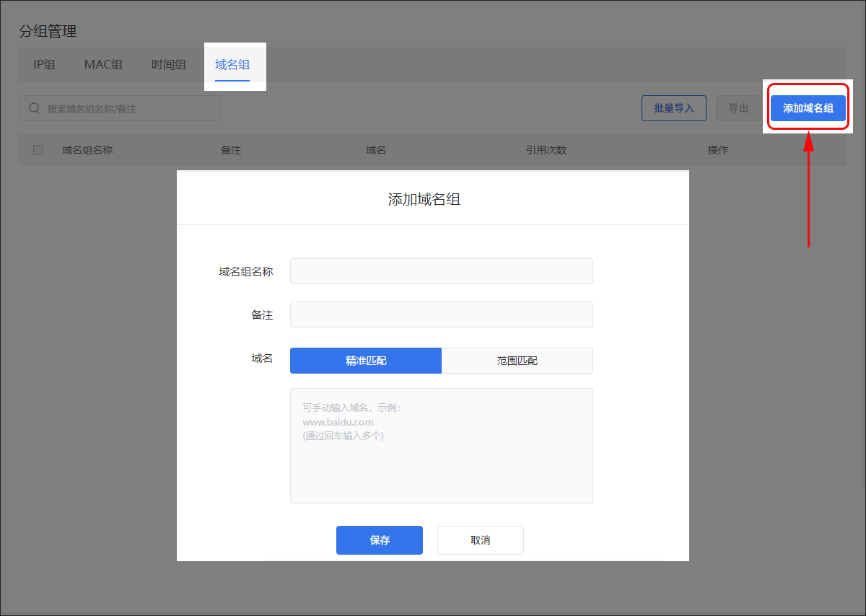Switch to the IP组 tab
Screen dimensions: 866x616
point(44,64)
